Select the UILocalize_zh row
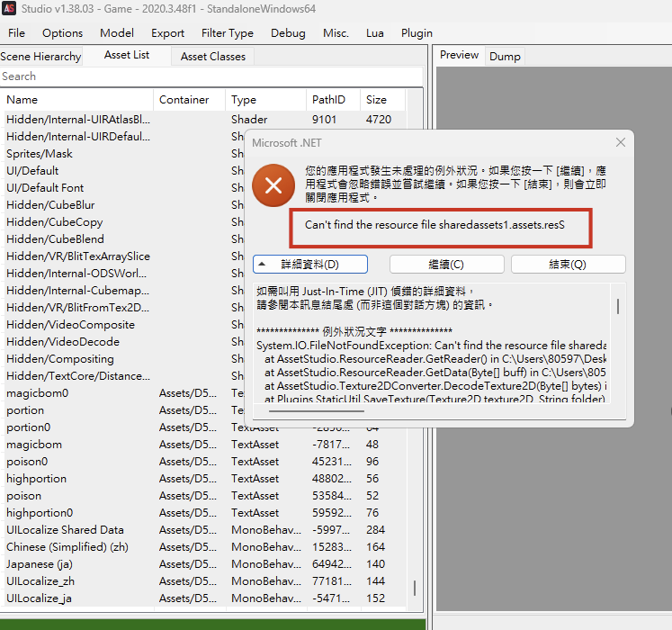Image resolution: width=672 pixels, height=630 pixels. click(206, 581)
